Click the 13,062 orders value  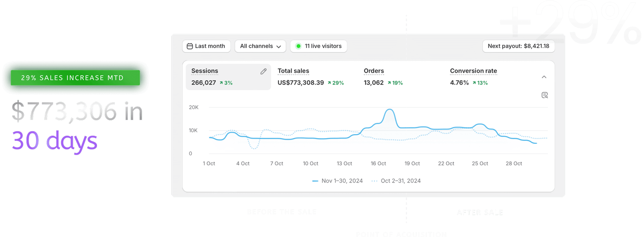373,83
